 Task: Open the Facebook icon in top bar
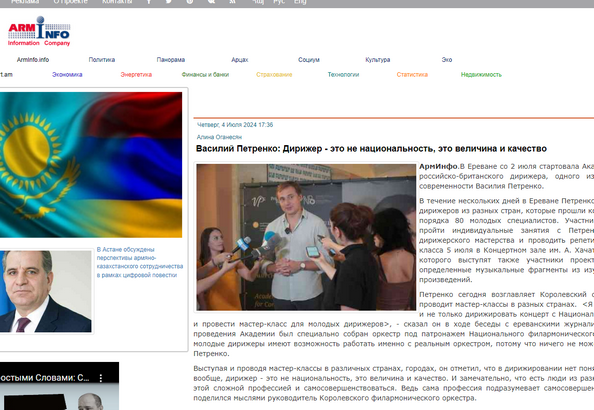tap(149, 2)
